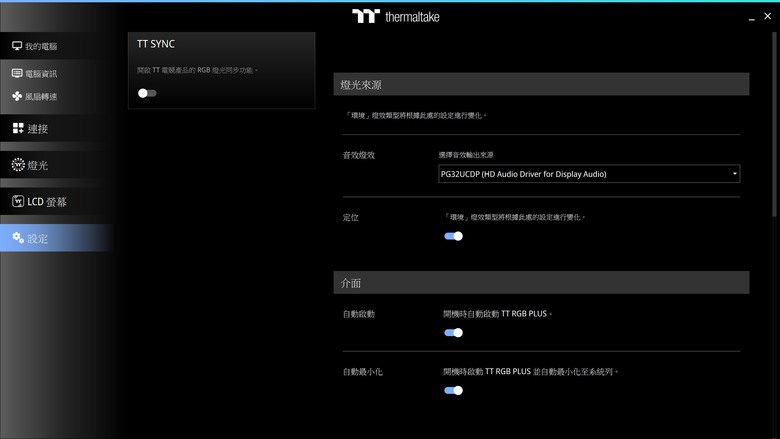The width and height of the screenshot is (780, 439).
Task: Click the 開機時自動啟動 TT RGB PLUS text
Action: coord(497,314)
